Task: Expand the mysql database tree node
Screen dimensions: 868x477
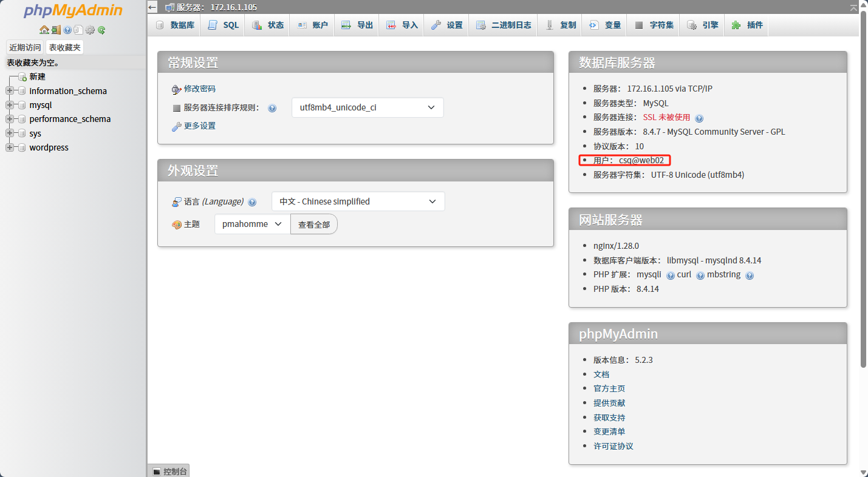Action: tap(10, 105)
